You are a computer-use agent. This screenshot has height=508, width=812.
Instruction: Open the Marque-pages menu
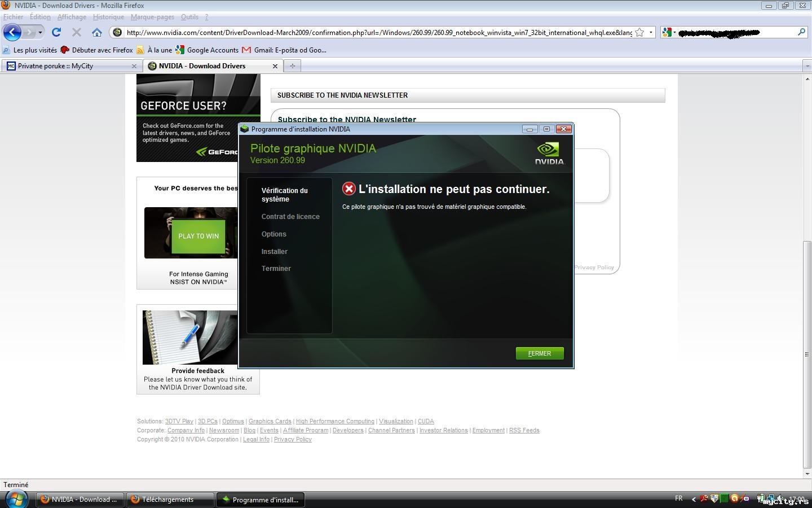(x=152, y=17)
